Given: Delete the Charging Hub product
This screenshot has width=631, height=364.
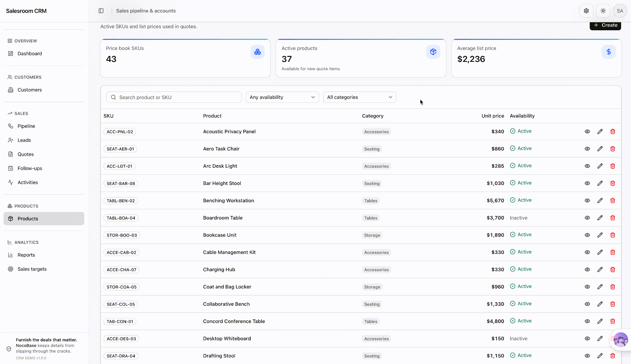Looking at the screenshot, I should pos(613,270).
